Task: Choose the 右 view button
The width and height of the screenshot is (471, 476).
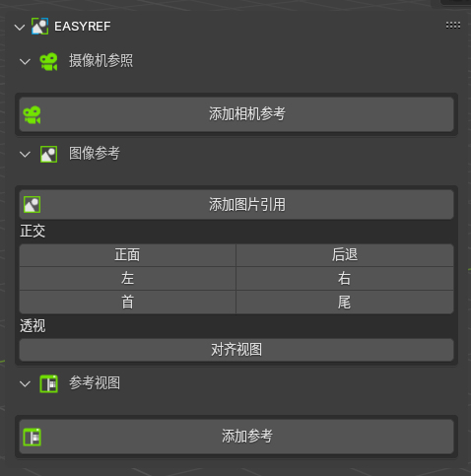Action: [345, 279]
